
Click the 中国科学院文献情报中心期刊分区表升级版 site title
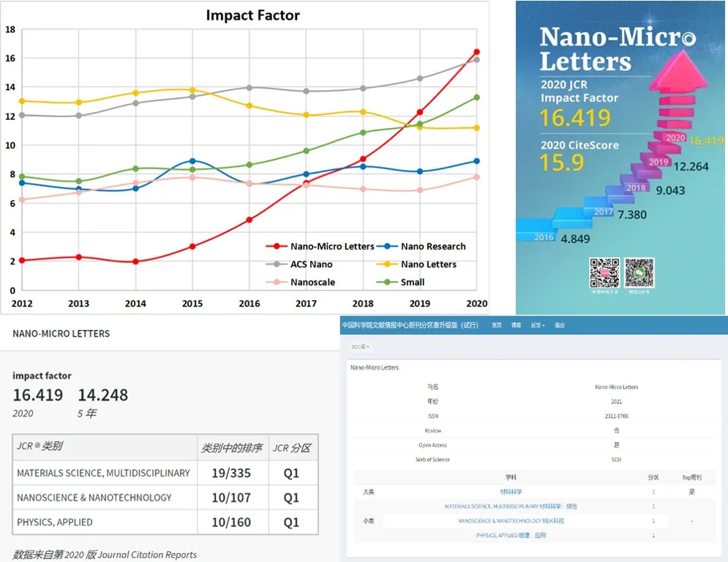[410, 325]
